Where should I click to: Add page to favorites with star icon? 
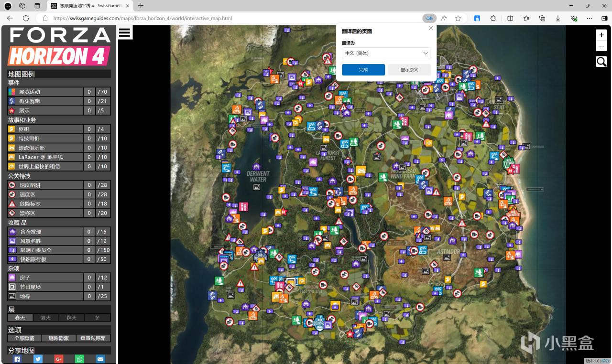tap(458, 18)
